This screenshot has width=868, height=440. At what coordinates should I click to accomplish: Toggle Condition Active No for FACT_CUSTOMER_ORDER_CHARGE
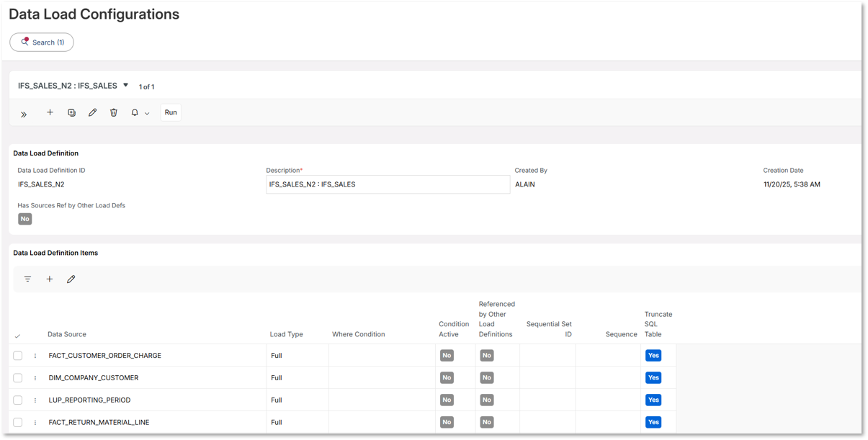coord(447,356)
